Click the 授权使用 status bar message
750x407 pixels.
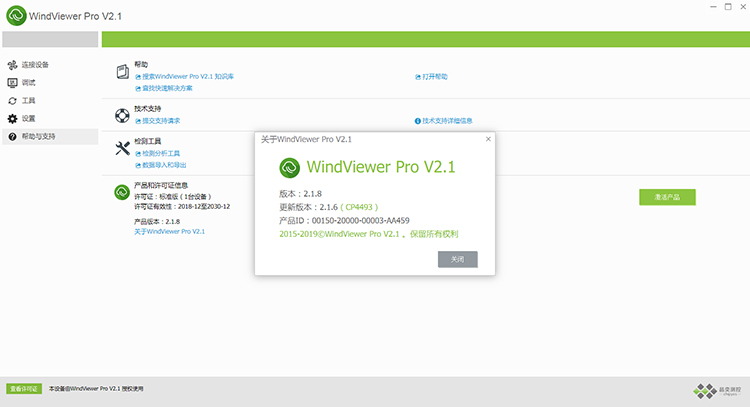click(x=96, y=389)
